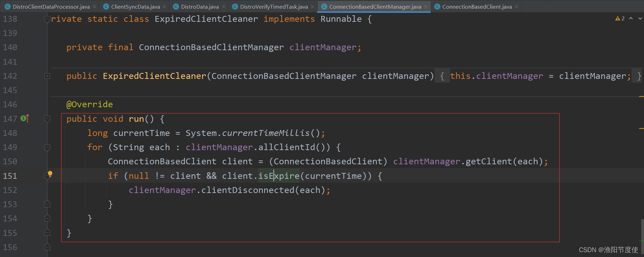Collapse the for loop fold at line 149
This screenshot has width=644, height=257.
(47, 147)
